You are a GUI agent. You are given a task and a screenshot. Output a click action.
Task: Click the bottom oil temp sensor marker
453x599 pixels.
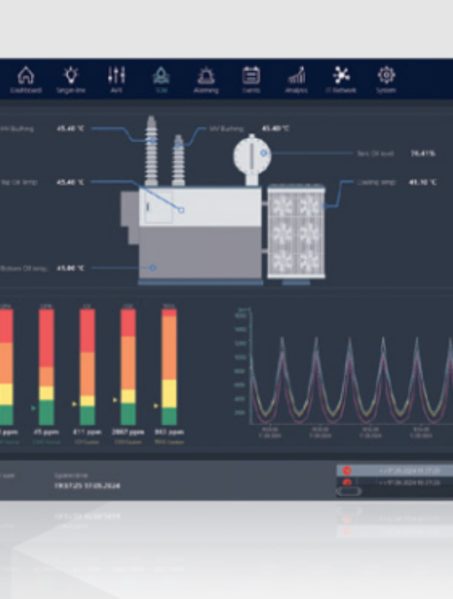coord(152,268)
